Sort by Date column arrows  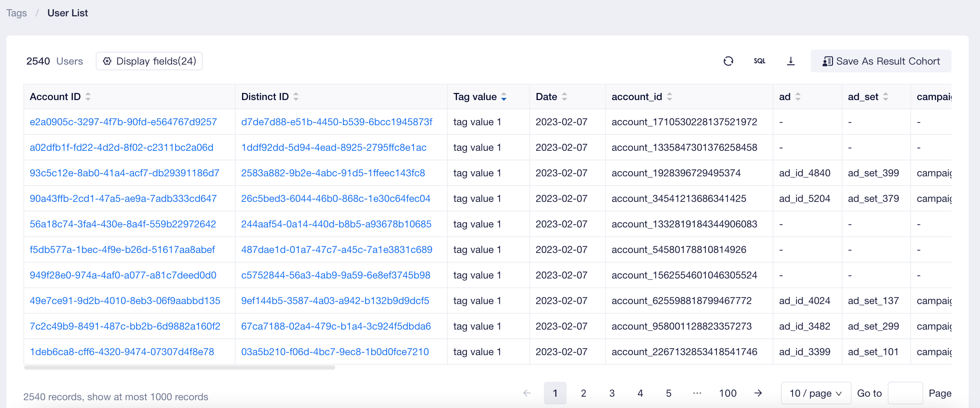coord(565,97)
